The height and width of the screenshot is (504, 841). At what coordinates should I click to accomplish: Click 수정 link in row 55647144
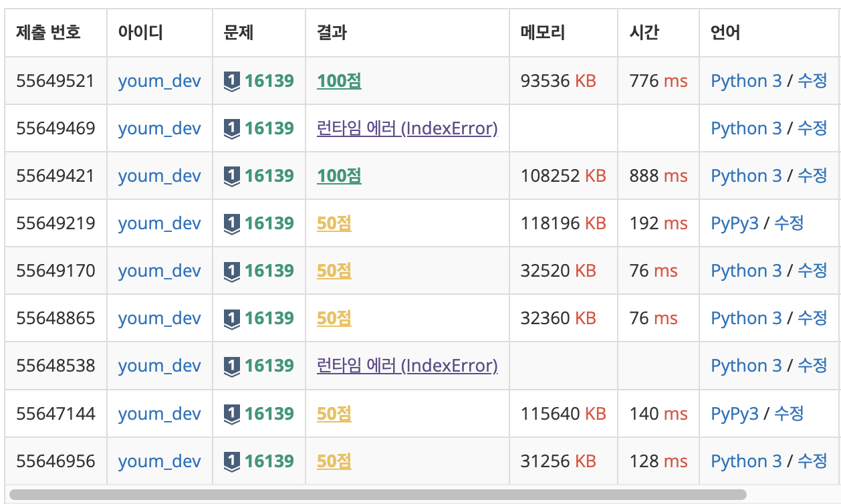coord(790,414)
